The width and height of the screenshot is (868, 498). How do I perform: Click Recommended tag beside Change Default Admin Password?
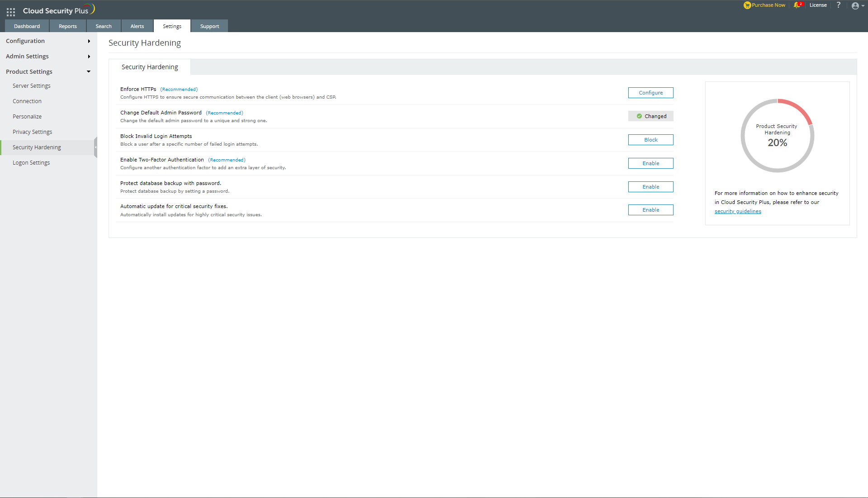[x=224, y=113]
